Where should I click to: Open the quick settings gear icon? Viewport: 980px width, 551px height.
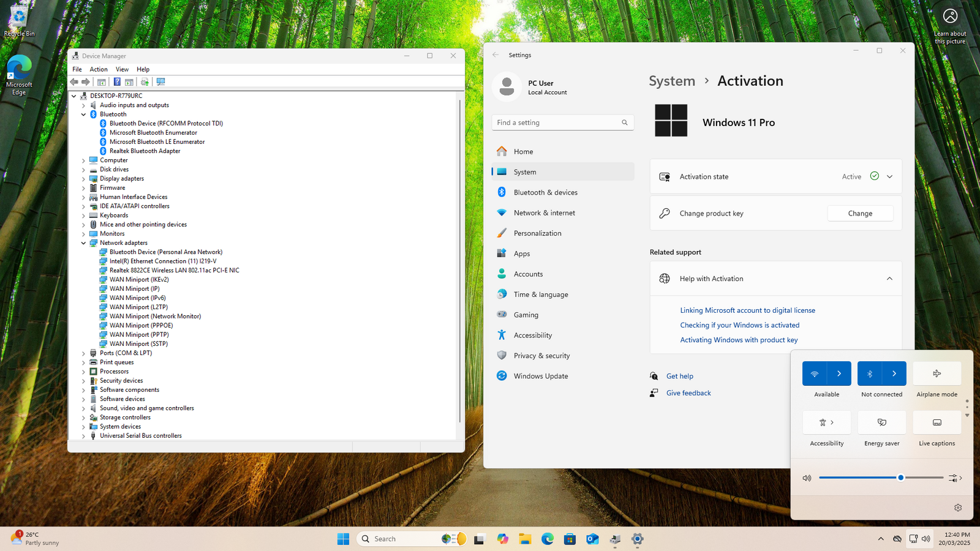tap(958, 508)
